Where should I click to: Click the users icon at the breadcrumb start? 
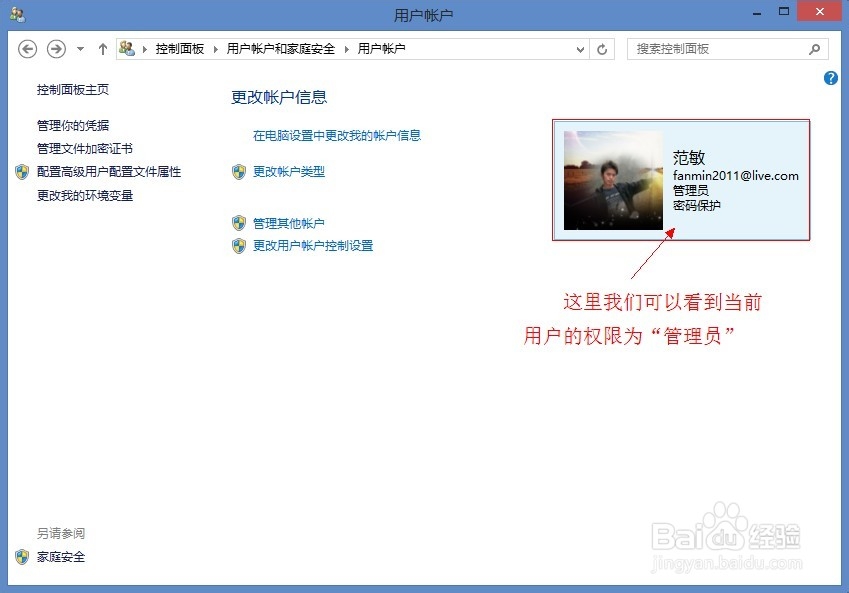pyautogui.click(x=128, y=48)
